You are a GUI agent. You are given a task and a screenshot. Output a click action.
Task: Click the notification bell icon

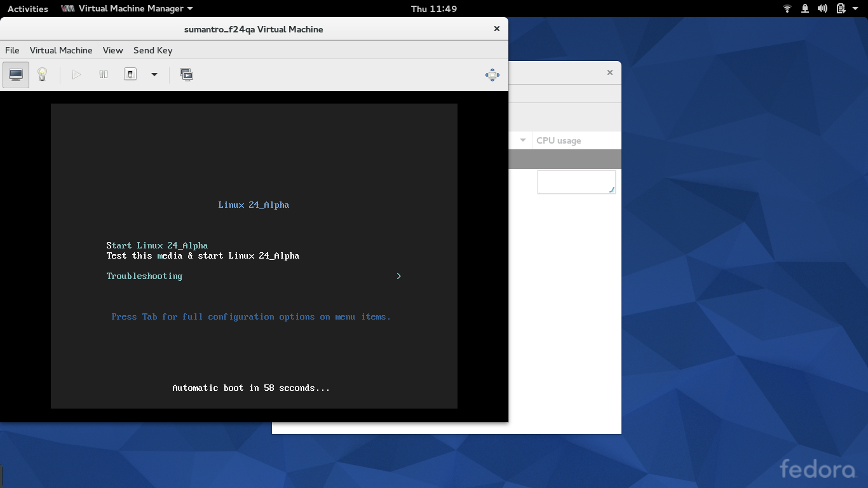805,8
